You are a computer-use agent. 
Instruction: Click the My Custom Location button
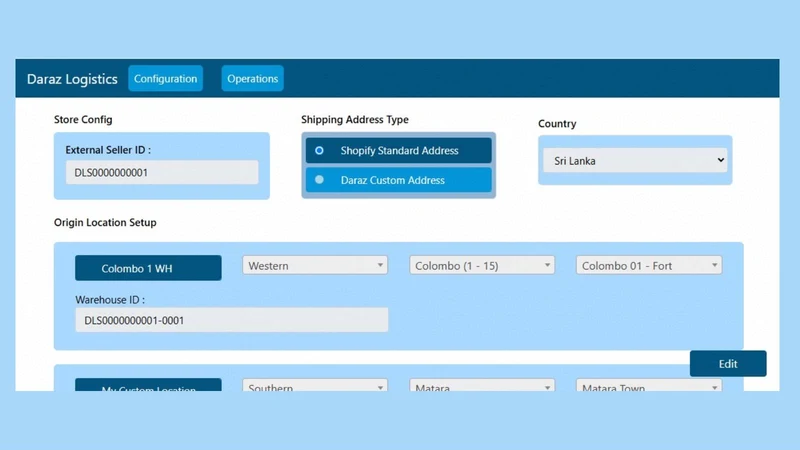(148, 385)
